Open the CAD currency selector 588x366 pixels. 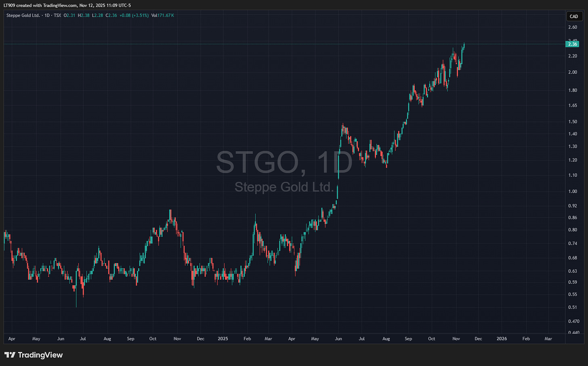(574, 17)
